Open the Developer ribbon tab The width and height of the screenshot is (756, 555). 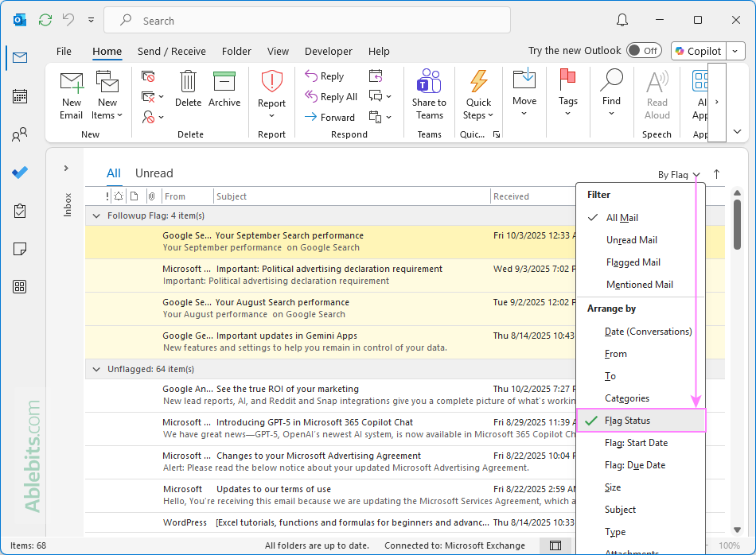329,51
